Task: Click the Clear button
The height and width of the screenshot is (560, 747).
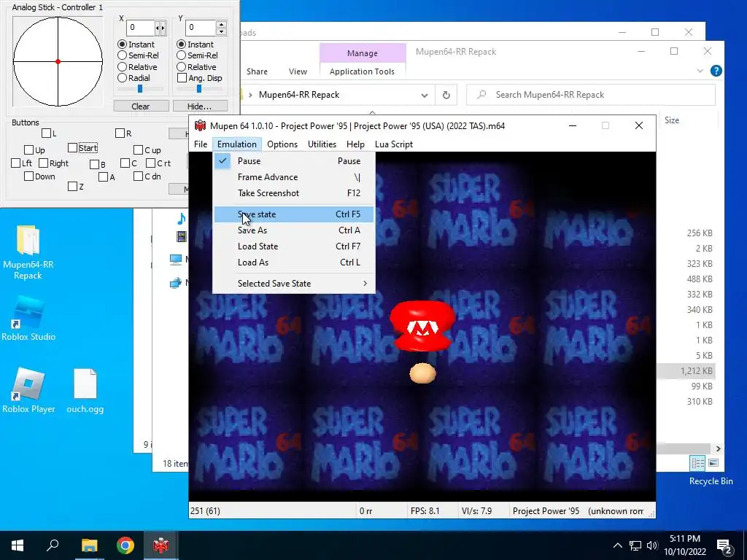Action: click(141, 106)
